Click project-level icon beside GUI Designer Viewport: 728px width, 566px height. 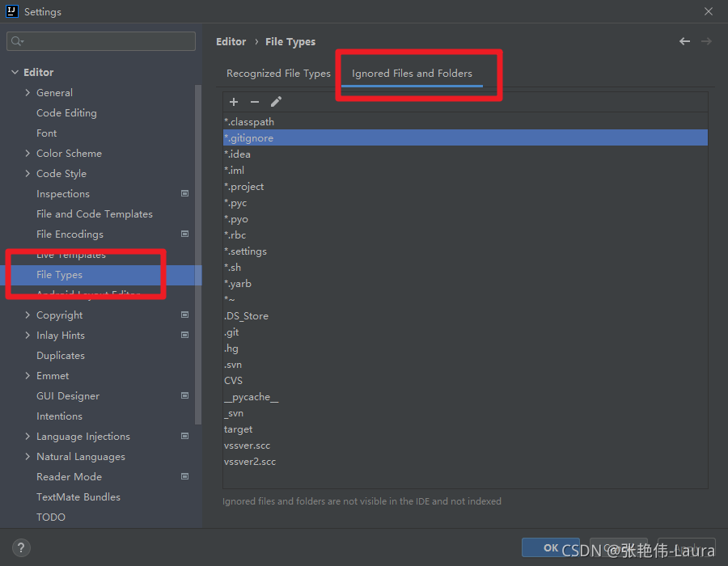(x=184, y=395)
